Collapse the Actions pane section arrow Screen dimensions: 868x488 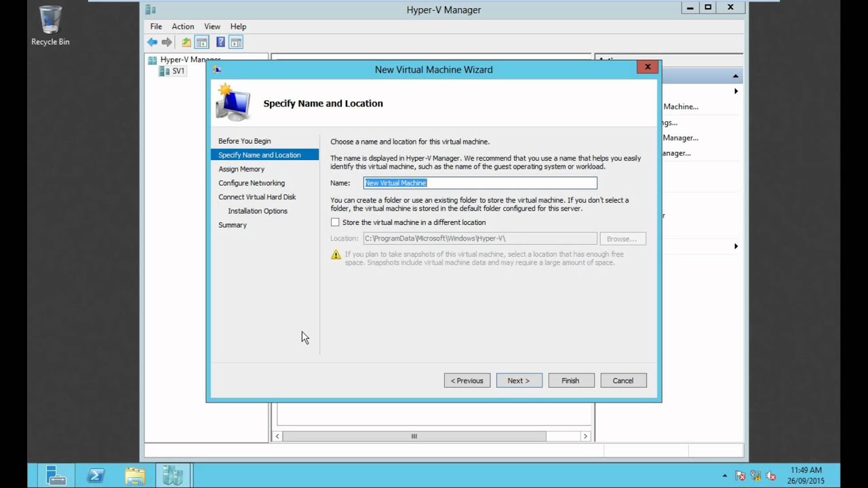tap(735, 76)
